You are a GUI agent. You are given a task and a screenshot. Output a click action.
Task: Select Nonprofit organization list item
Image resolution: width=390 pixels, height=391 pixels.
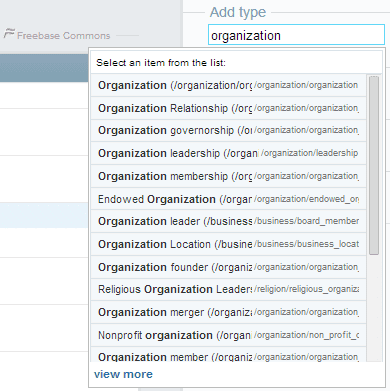tap(228, 335)
